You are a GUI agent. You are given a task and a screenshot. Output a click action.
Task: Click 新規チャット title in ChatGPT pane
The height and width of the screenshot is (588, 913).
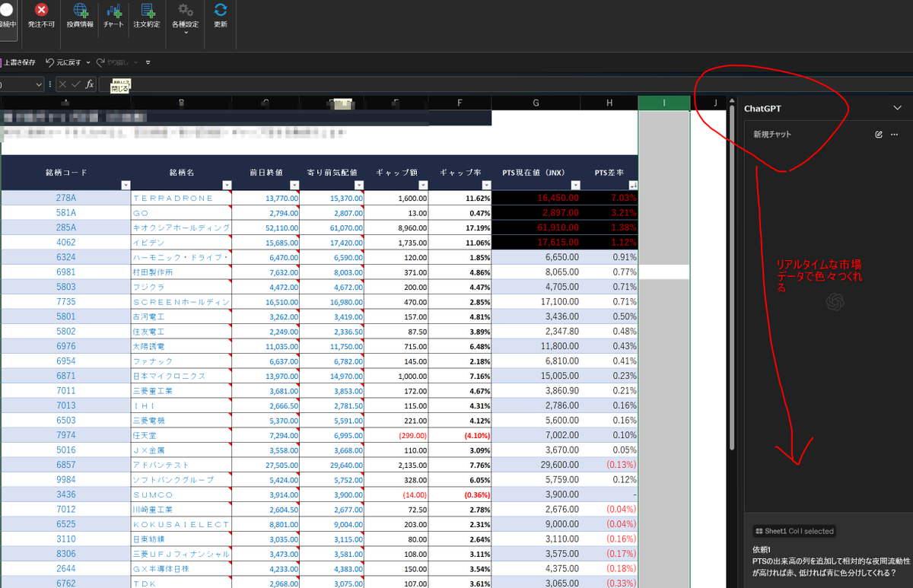[772, 135]
